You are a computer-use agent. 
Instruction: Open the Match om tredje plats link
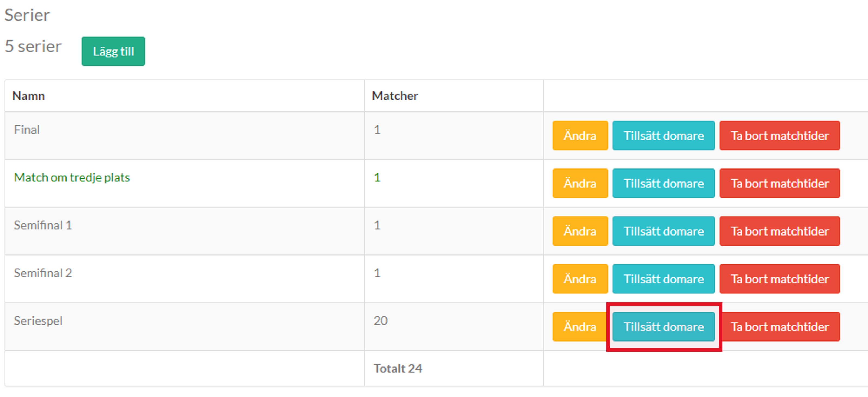tap(72, 178)
